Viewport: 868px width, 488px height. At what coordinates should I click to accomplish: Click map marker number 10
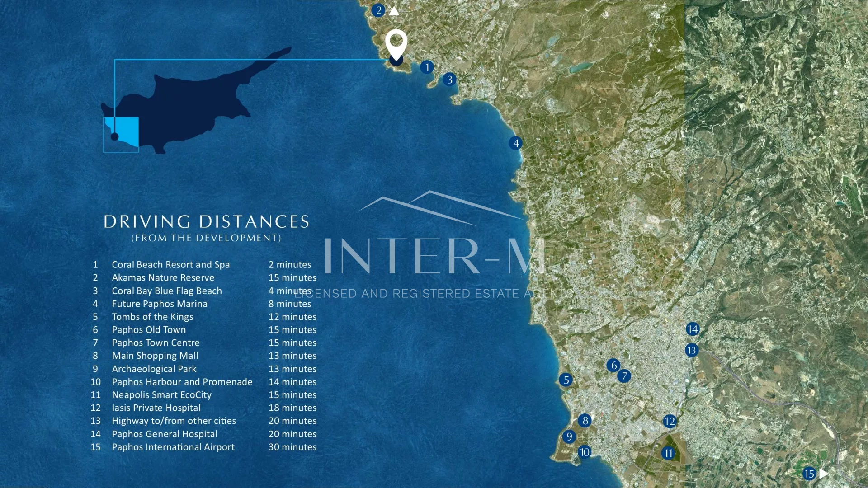585,452
